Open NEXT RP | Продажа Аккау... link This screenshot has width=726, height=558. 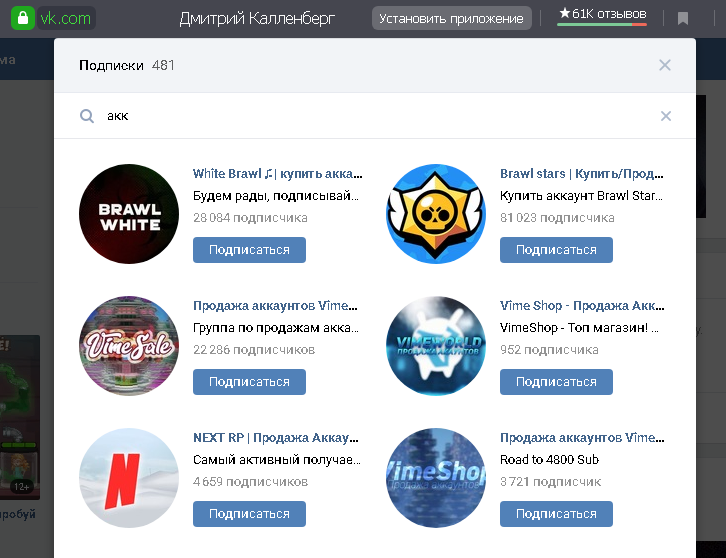click(x=275, y=438)
